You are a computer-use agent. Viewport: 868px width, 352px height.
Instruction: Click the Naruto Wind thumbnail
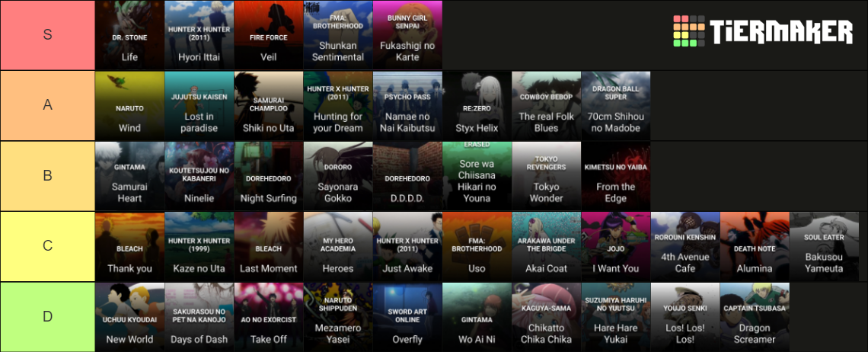coord(129,105)
